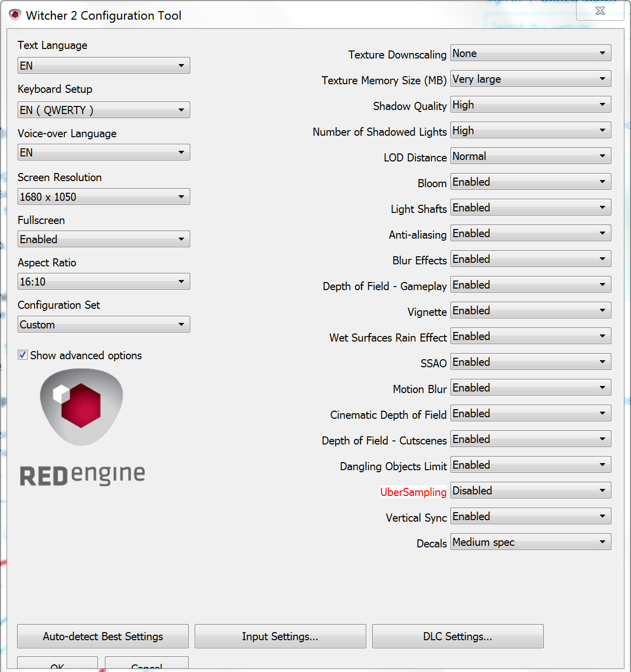
Task: Click the Witcher 2 Configuration Tool title
Action: [103, 16]
